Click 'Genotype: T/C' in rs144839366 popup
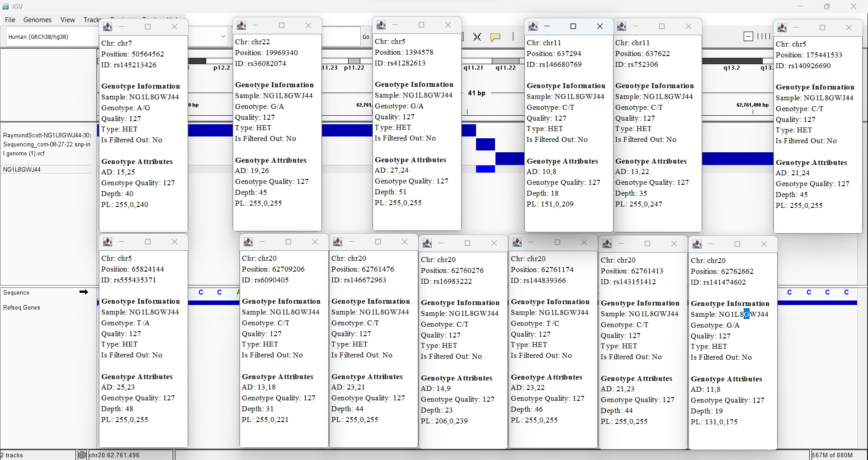The height and width of the screenshot is (460, 868). [535, 323]
